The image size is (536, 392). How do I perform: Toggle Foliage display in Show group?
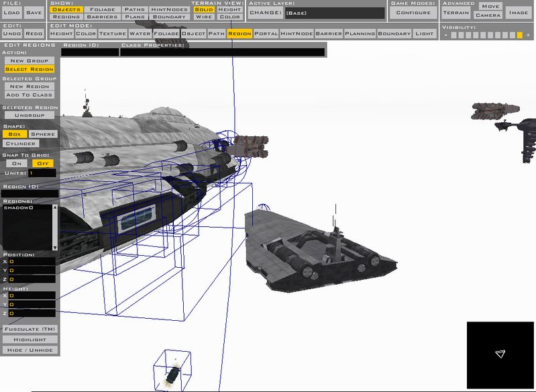[x=102, y=9]
